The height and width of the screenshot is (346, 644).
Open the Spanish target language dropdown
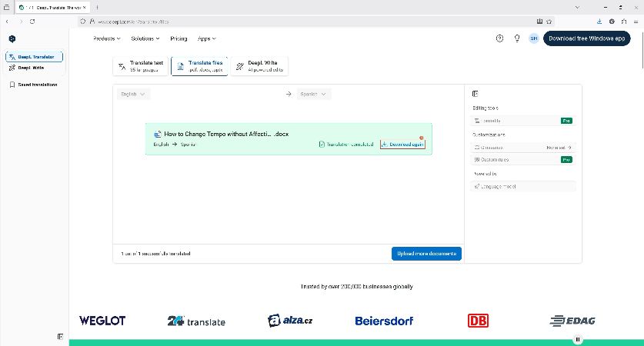pyautogui.click(x=313, y=94)
